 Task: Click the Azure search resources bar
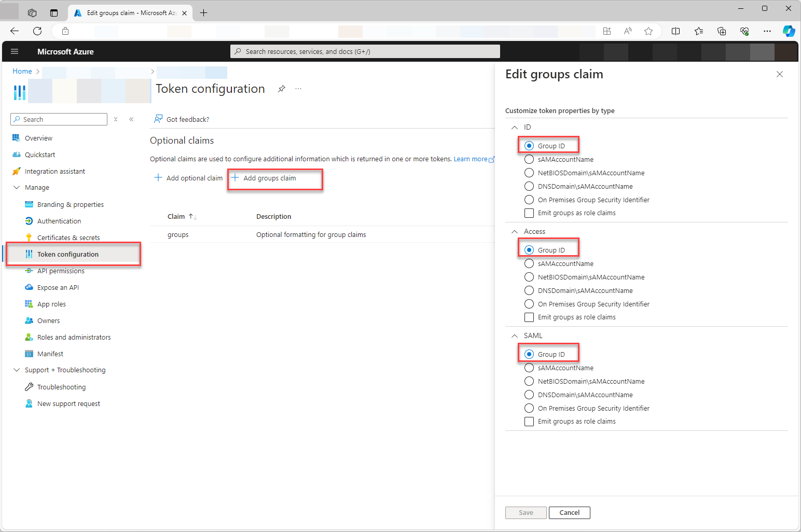365,51
